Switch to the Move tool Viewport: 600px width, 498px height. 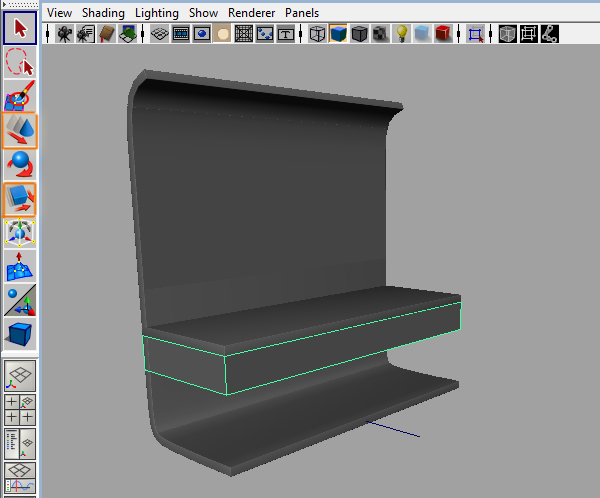(x=20, y=131)
